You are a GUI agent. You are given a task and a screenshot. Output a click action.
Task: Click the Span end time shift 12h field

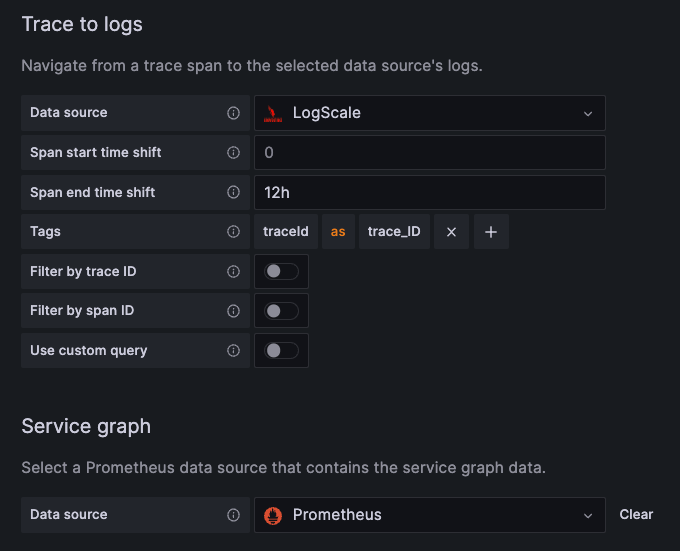pyautogui.click(x=430, y=192)
